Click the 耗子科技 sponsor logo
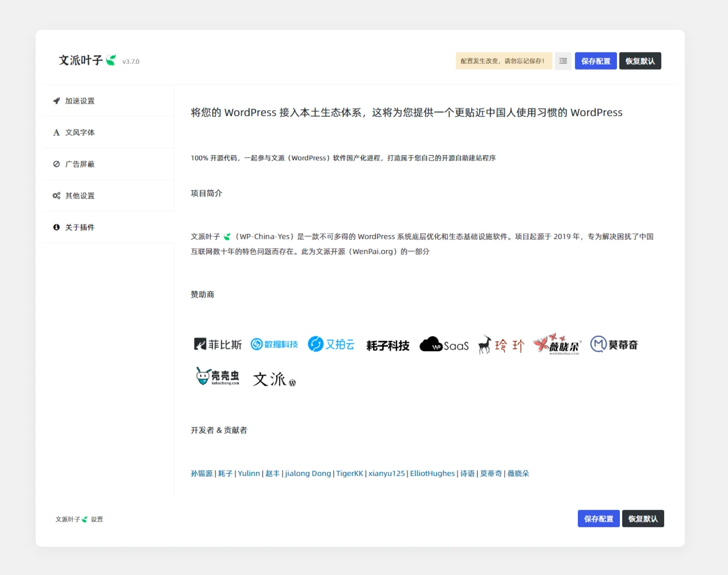This screenshot has height=575, width=728. (x=387, y=346)
